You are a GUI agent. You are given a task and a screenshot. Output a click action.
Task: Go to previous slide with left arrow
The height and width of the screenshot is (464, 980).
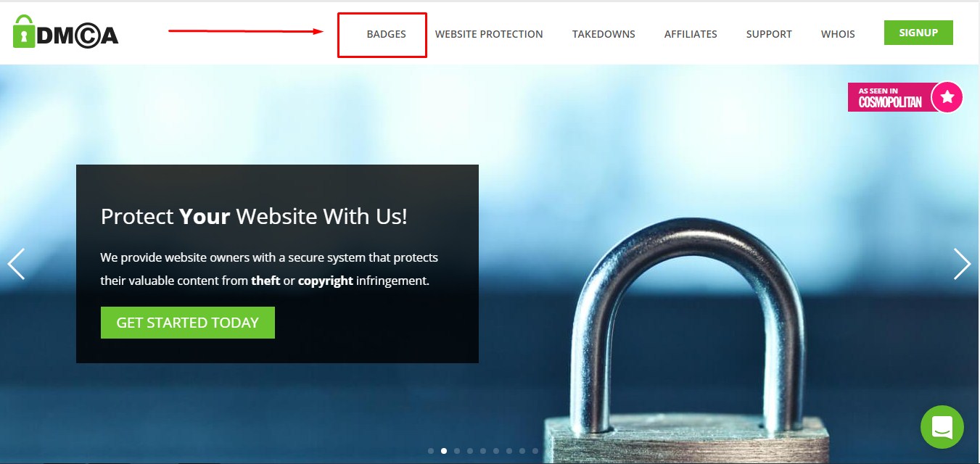16,264
